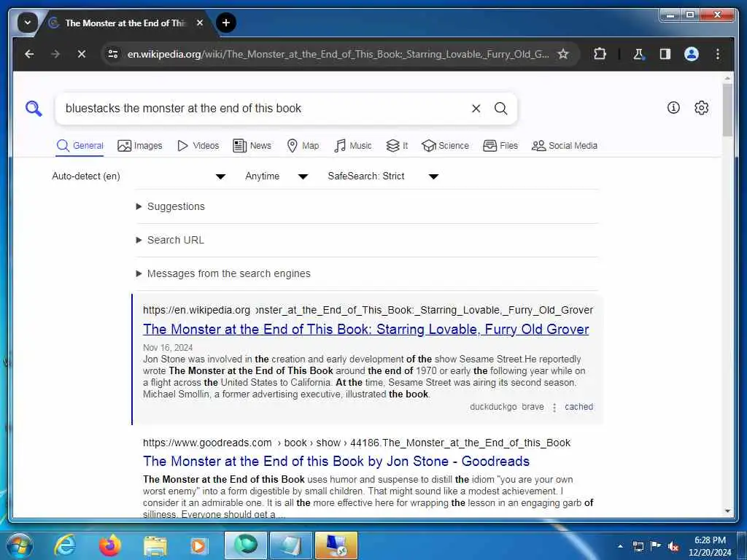Image resolution: width=747 pixels, height=560 pixels.
Task: Open tab search dropdown arrow
Action: (28, 23)
